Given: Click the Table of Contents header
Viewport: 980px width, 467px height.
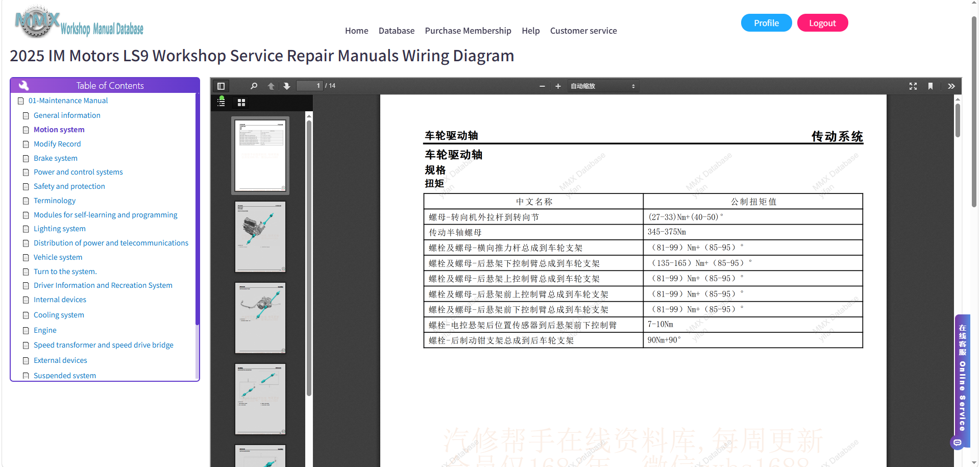Looking at the screenshot, I should pos(105,85).
